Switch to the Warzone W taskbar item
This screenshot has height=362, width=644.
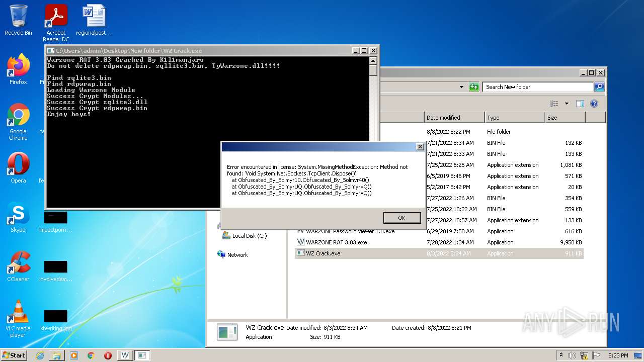pyautogui.click(x=125, y=355)
